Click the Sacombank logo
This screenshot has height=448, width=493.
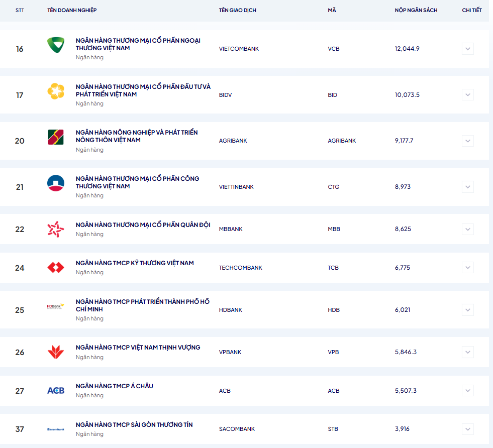pos(56,429)
